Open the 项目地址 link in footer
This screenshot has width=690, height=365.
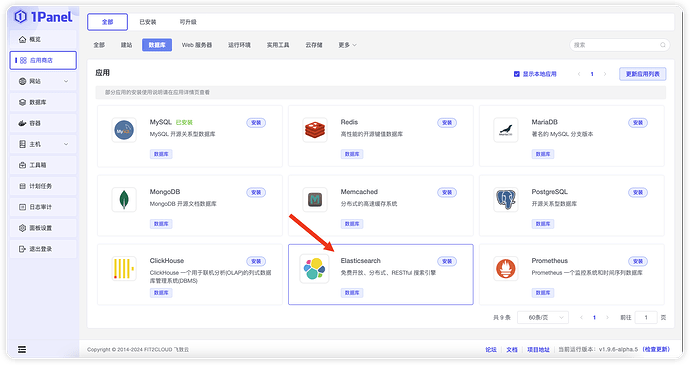click(538, 350)
